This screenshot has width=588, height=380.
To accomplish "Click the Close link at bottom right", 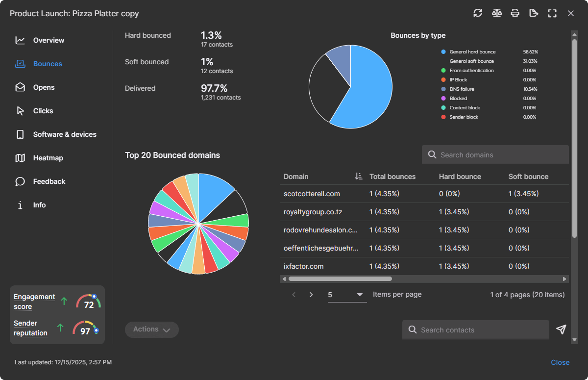I will pos(560,362).
